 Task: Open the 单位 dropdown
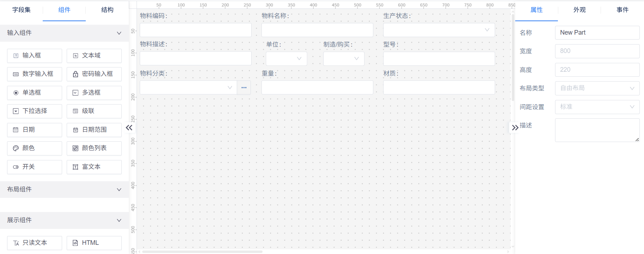[x=286, y=59]
